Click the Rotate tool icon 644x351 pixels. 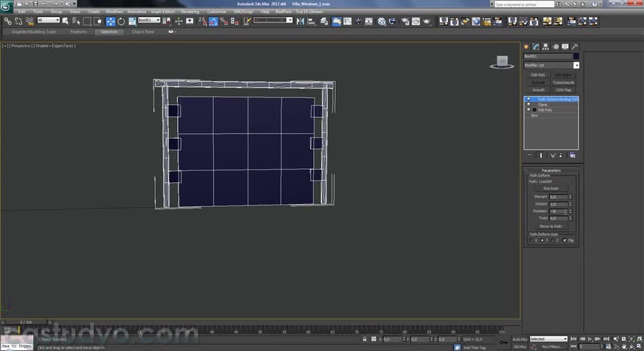121,21
